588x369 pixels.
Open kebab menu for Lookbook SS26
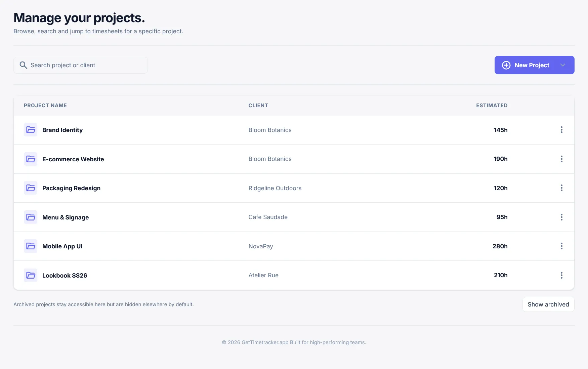click(561, 275)
